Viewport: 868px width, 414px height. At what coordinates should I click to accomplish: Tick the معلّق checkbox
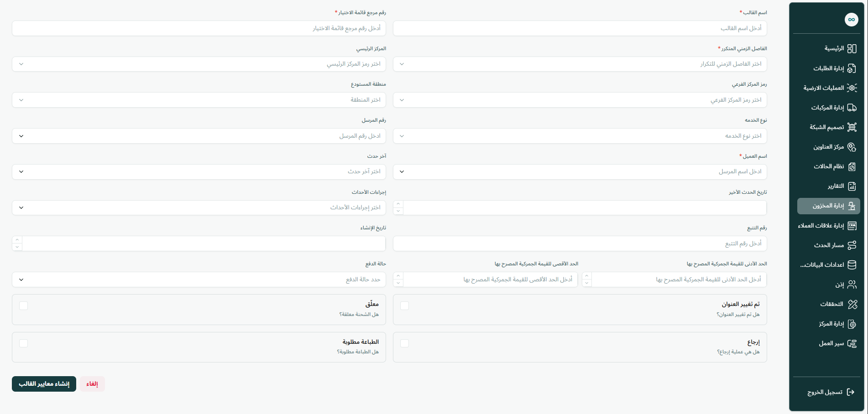(x=24, y=305)
